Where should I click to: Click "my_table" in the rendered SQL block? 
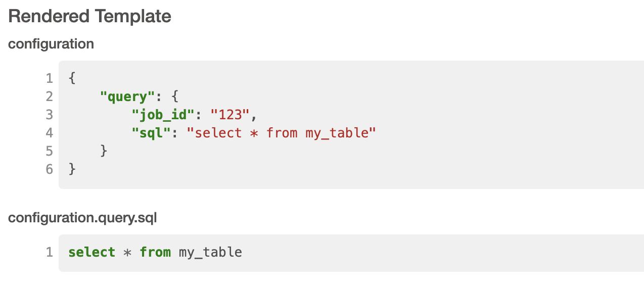click(x=210, y=252)
